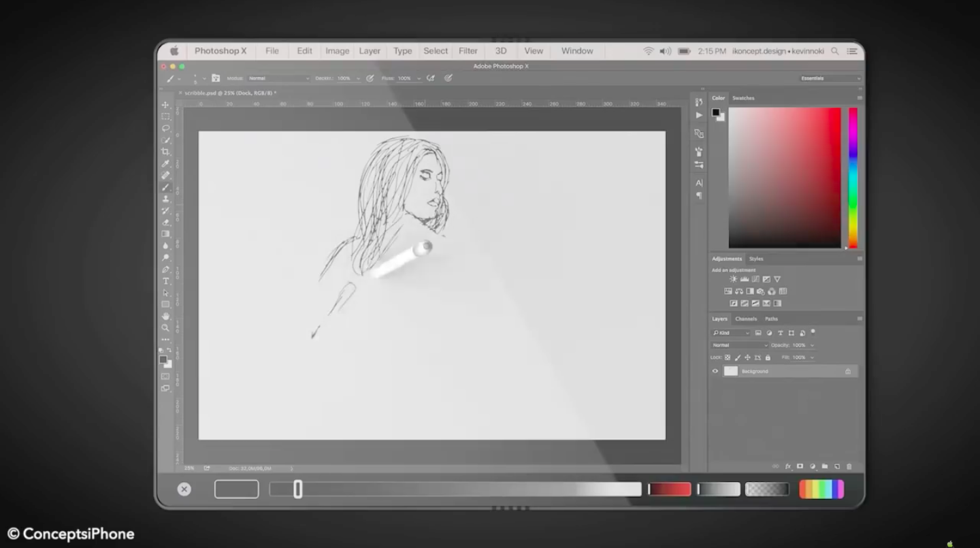The height and width of the screenshot is (548, 980).
Task: Select the Rectangular Marquee tool
Action: pyautogui.click(x=165, y=116)
